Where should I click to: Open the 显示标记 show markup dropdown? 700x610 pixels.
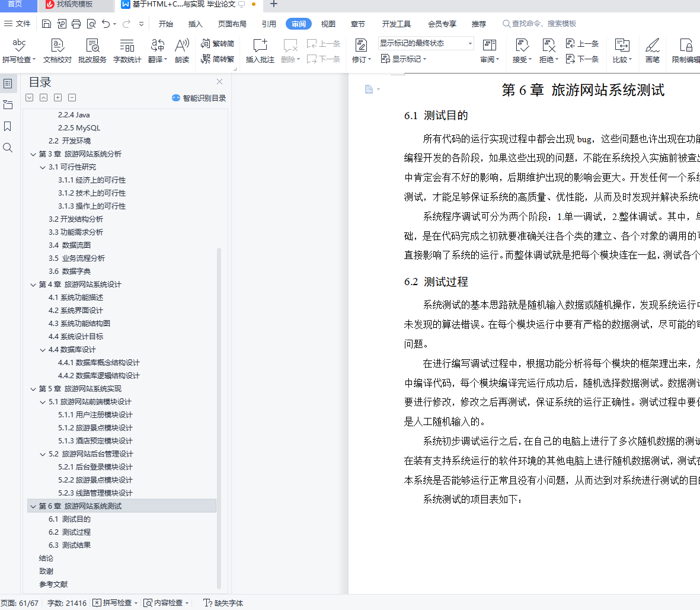404,59
